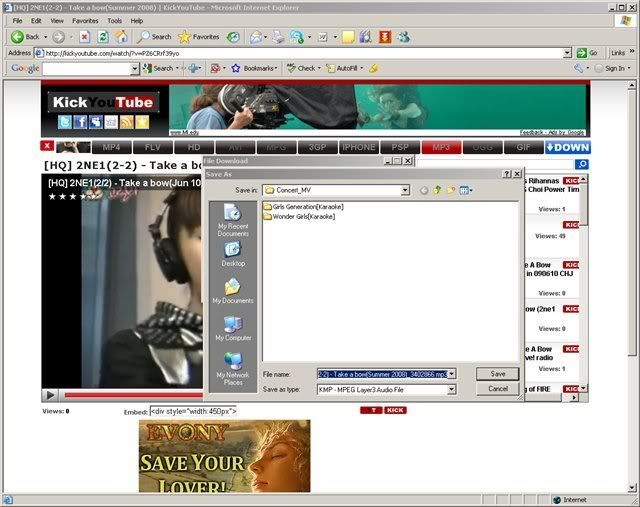Click the Google toolbar spell Check button

pyautogui.click(x=301, y=69)
